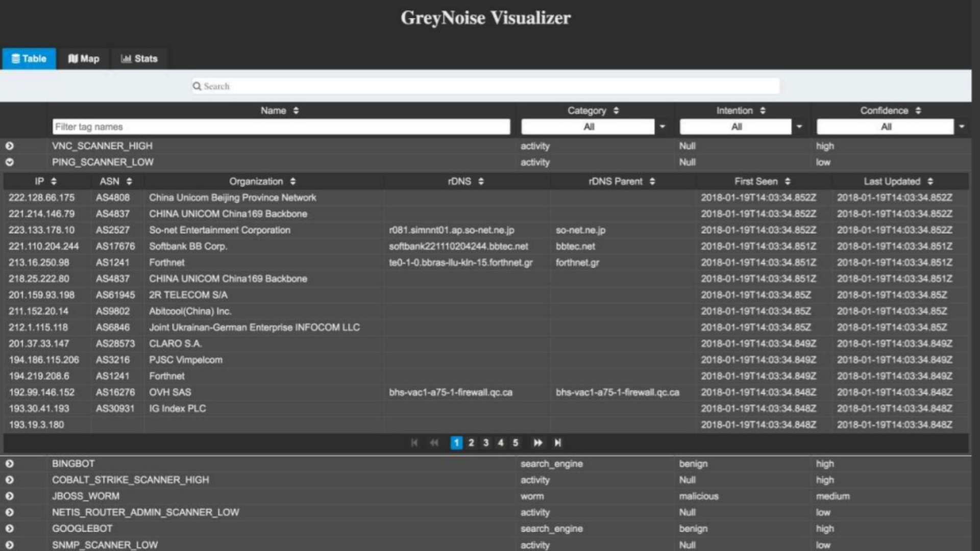Sort by Name column arrows
Screen dimensions: 980x551
click(296, 111)
